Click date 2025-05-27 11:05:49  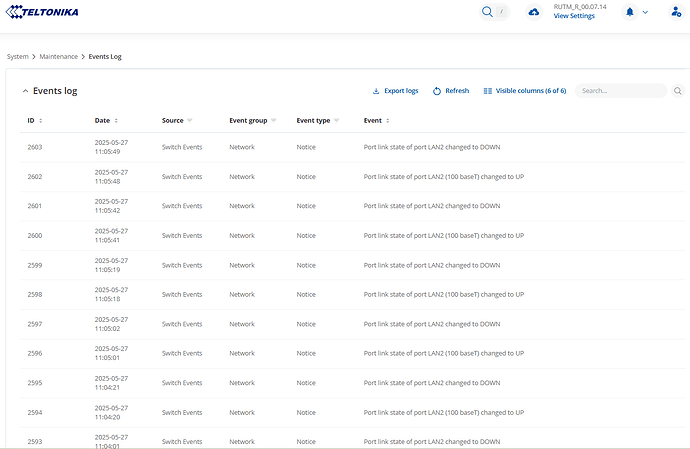pyautogui.click(x=111, y=147)
